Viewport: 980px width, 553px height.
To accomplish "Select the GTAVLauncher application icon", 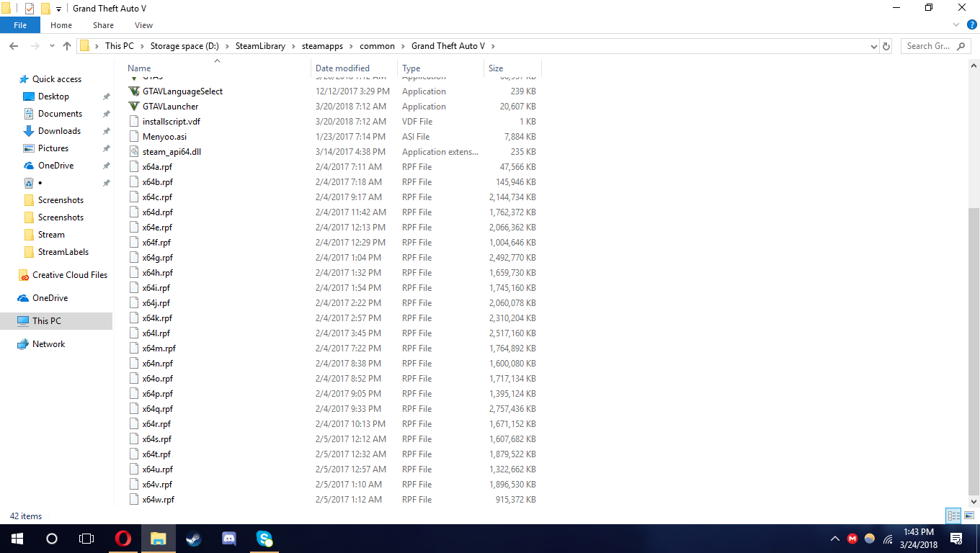I will [x=134, y=107].
